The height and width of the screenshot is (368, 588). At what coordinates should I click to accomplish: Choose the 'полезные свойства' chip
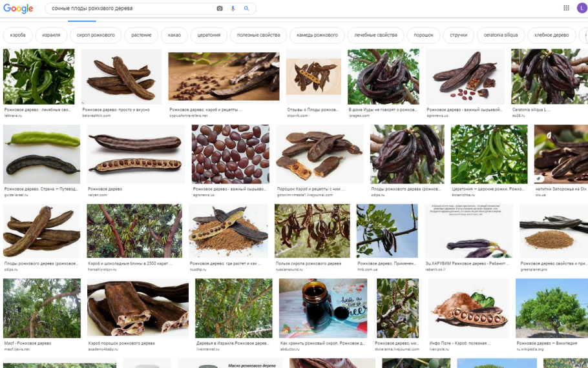258,35
